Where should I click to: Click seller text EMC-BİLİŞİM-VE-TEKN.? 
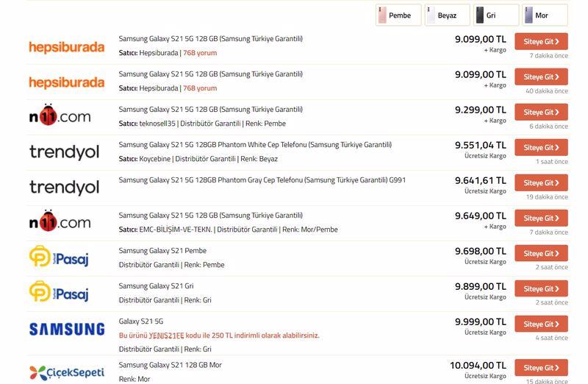[x=176, y=230]
